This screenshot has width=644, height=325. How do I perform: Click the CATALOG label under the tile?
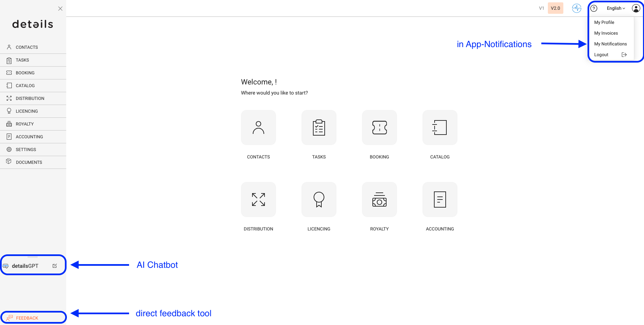pos(440,157)
